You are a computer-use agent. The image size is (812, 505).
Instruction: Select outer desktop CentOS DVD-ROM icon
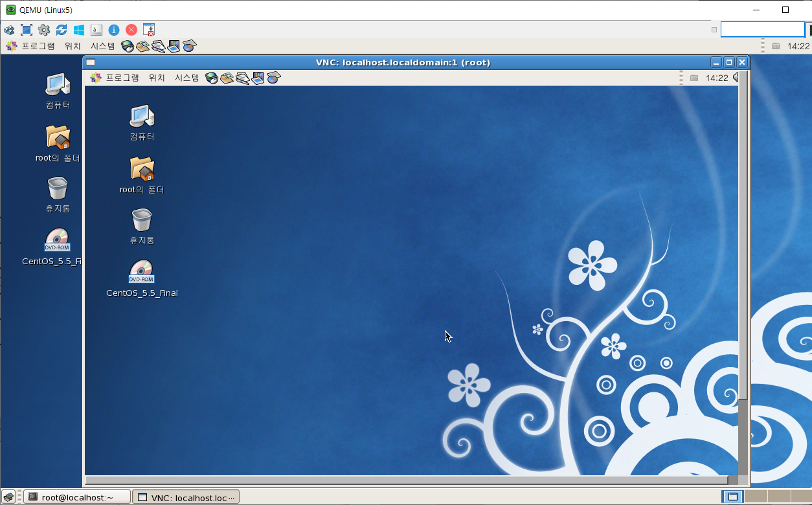[x=53, y=247]
